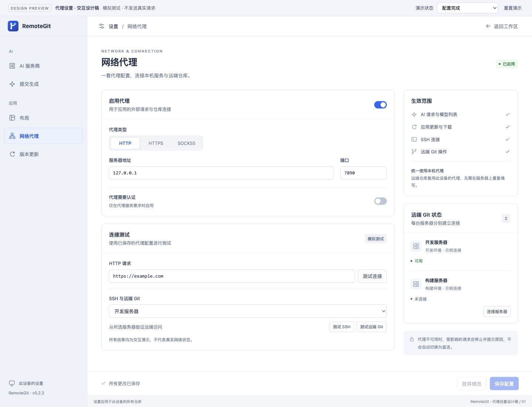Click the 设置应用于此设备的所有仓库 status text
532x407 pixels.
tap(117, 401)
